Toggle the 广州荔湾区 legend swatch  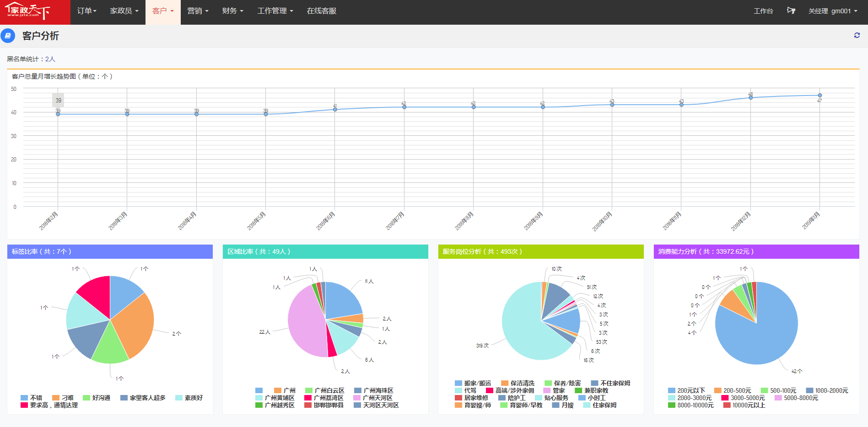tap(308, 398)
